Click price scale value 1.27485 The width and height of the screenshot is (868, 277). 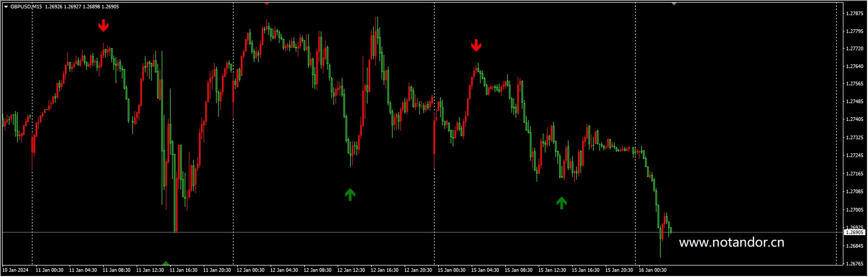click(854, 101)
